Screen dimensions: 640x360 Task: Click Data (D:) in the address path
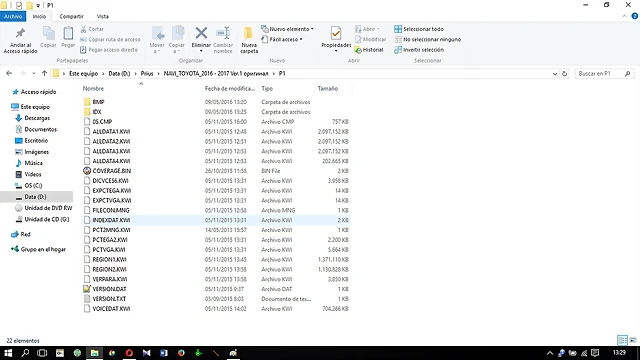[119, 73]
